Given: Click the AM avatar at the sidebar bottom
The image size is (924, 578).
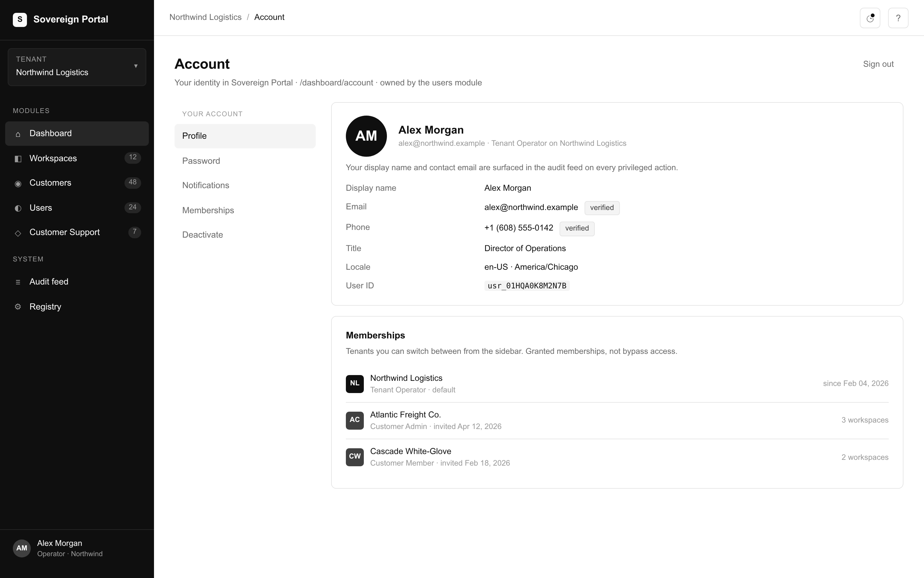Looking at the screenshot, I should coord(22,548).
